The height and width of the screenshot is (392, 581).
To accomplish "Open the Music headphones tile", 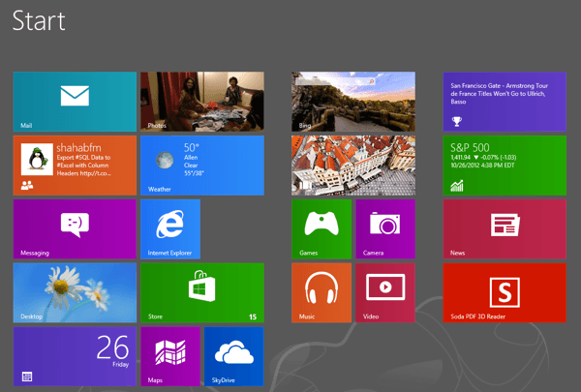I will coord(321,292).
